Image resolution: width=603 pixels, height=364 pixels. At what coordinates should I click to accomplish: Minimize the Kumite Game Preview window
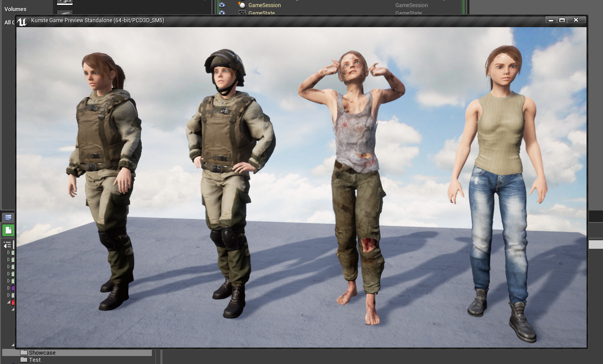tap(551, 20)
